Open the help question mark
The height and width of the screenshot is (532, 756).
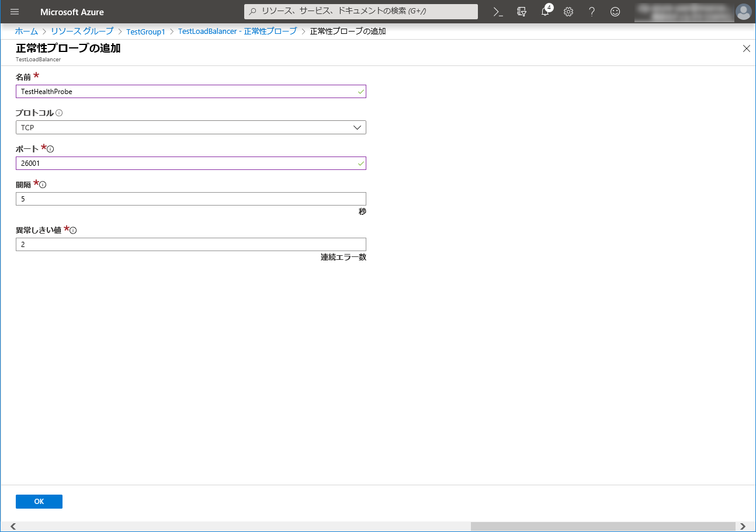click(592, 12)
